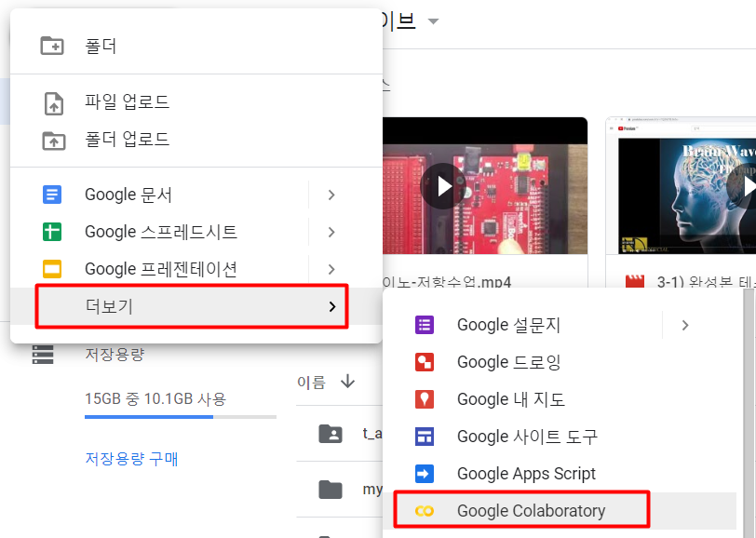
Task: Click the shared folder icon beside t_a
Action: click(331, 434)
